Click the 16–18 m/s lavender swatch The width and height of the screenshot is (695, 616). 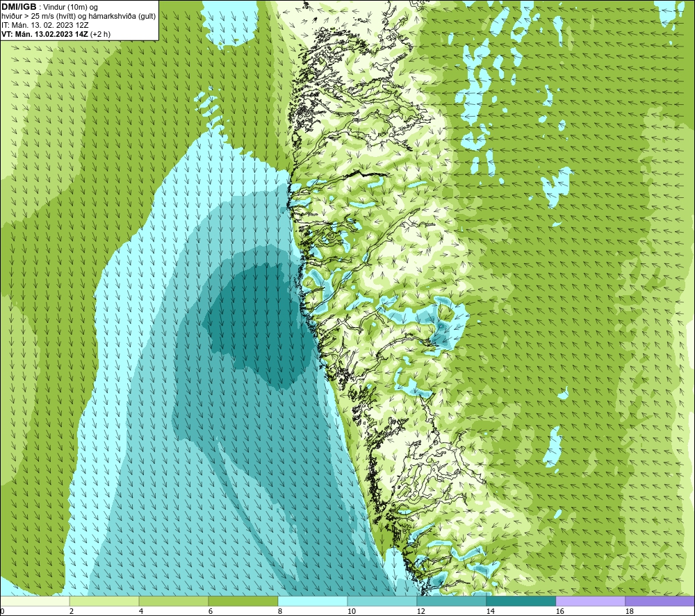click(590, 601)
